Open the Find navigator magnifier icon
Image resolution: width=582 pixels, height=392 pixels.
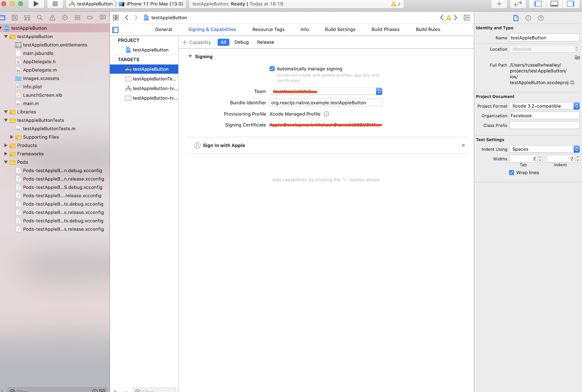[40, 18]
